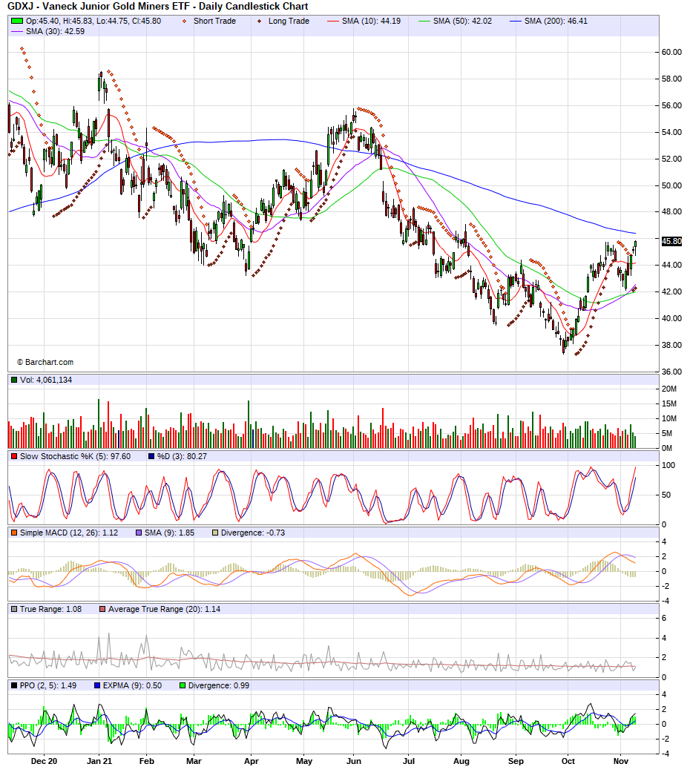Click the True Range gray legend square
Viewport: 690px width, 784px height.
tap(14, 610)
